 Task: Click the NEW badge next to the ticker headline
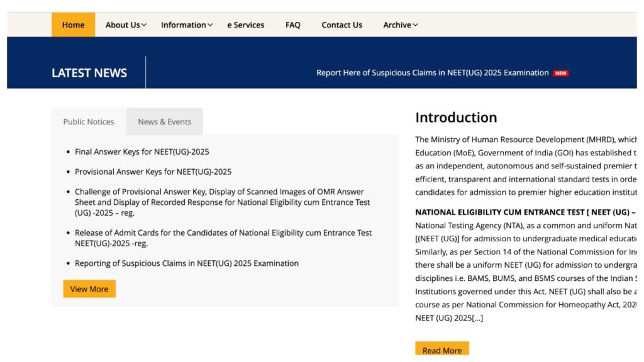560,72
